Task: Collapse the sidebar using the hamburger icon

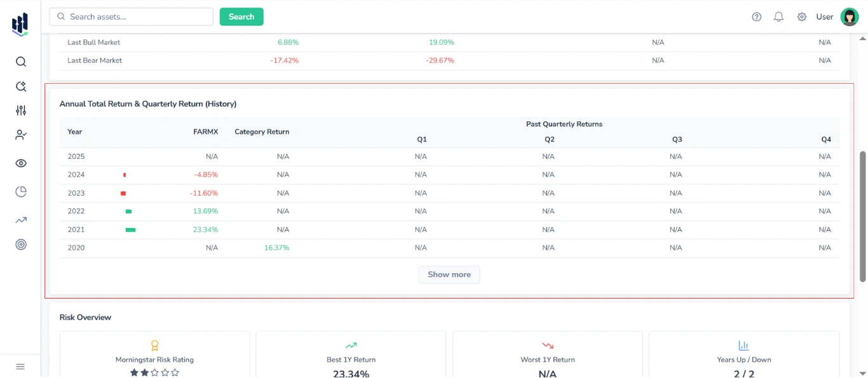Action: tap(20, 366)
